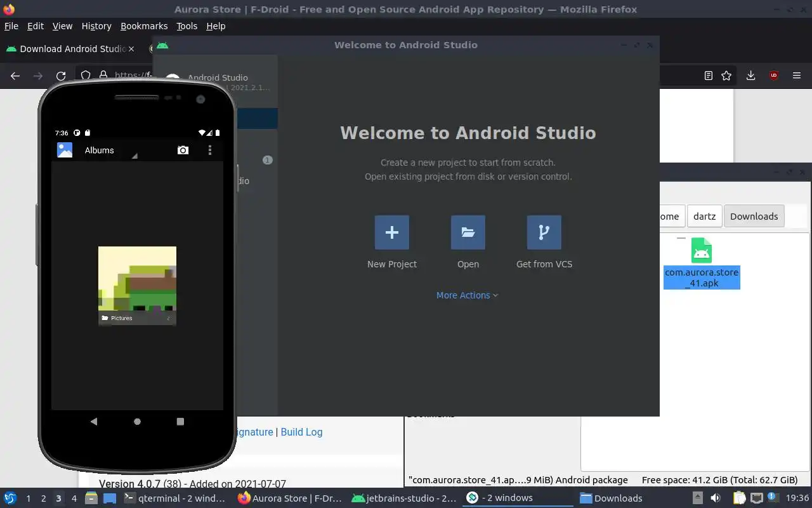
Task: Bookmark this page with the star icon
Action: click(727, 76)
